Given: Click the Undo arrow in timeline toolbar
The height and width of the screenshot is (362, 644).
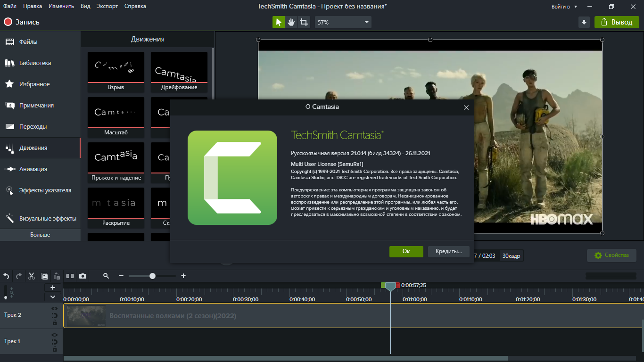Looking at the screenshot, I should click(x=7, y=276).
